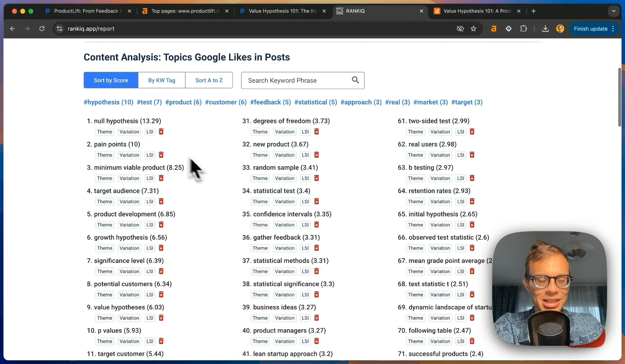Bookmark this page with the star icon
The image size is (625, 364).
pos(473,29)
